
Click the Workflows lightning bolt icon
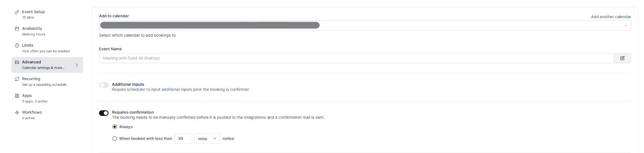click(x=17, y=113)
